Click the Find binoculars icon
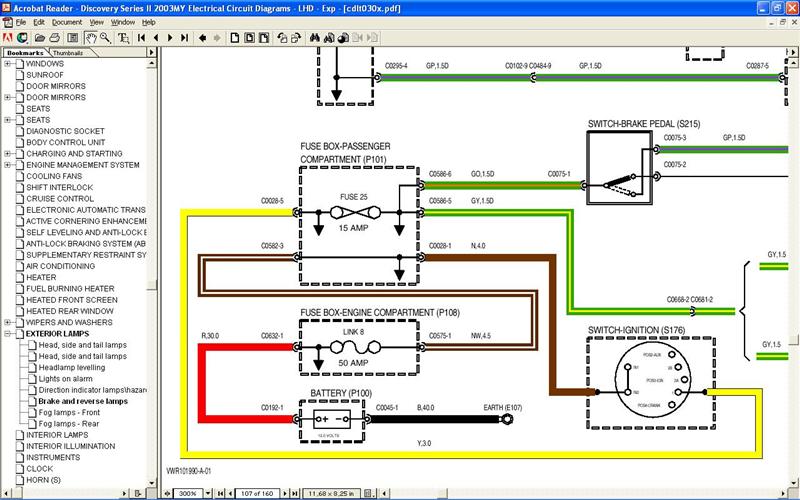Screen dimensions: 800x500 (x=314, y=38)
